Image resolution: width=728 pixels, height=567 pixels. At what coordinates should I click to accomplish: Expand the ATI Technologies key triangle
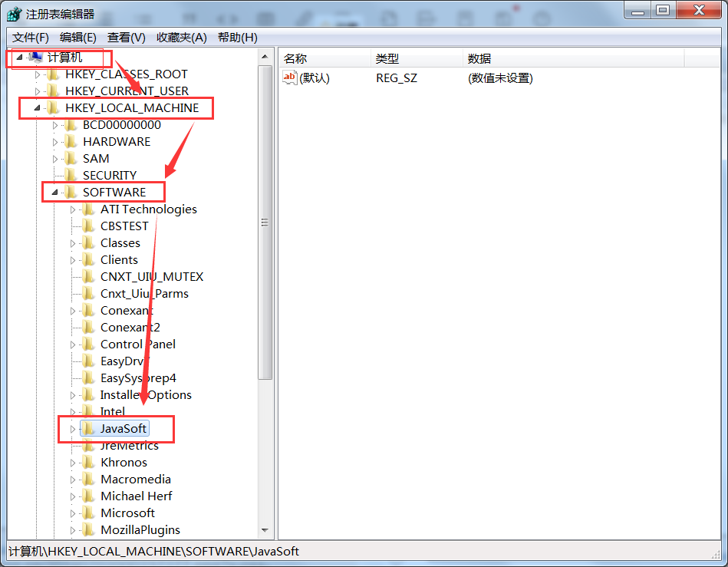pyautogui.click(x=73, y=210)
